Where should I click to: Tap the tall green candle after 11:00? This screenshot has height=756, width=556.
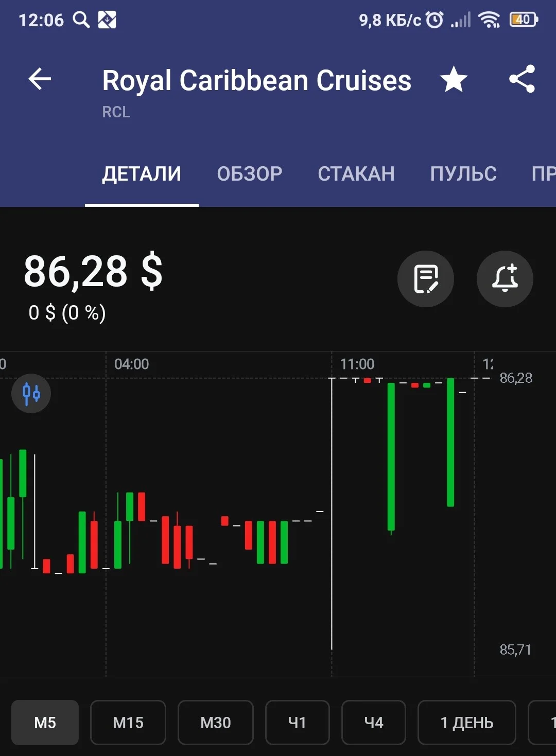(x=391, y=456)
